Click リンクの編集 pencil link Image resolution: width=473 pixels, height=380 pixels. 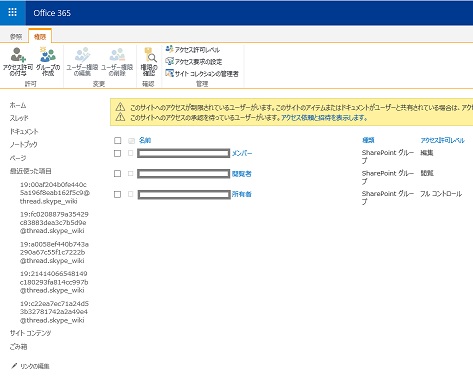coord(31,366)
